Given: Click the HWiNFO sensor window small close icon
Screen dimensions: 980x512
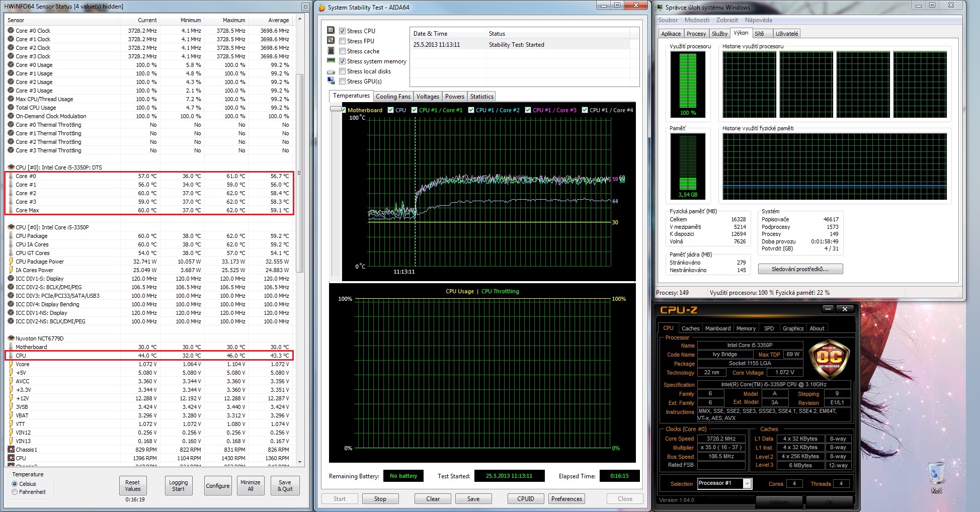Looking at the screenshot, I should point(305,7).
